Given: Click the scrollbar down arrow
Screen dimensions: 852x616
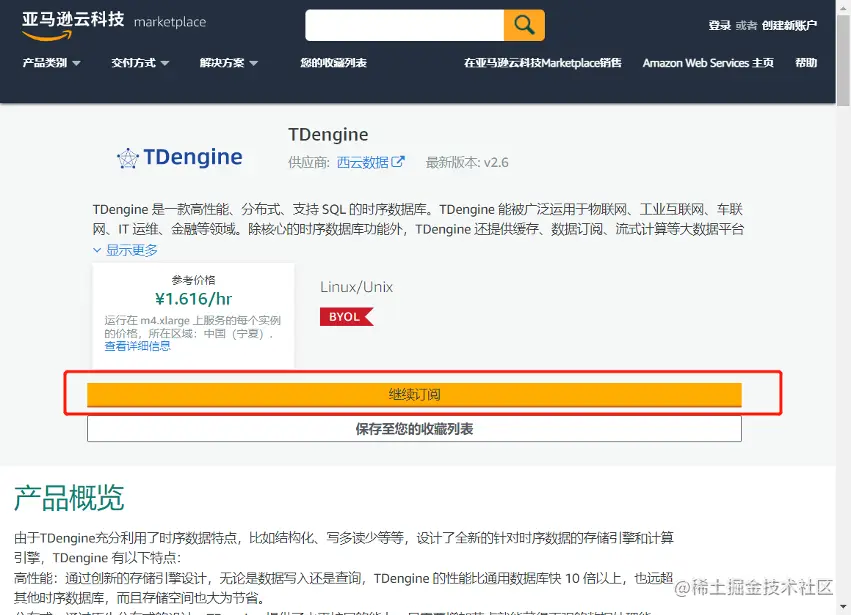Looking at the screenshot, I should (x=844, y=605).
